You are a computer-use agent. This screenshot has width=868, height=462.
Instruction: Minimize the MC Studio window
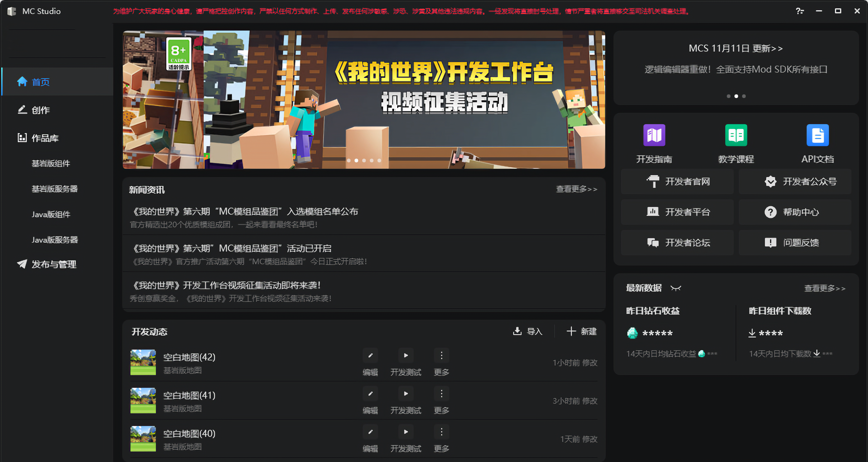(819, 11)
